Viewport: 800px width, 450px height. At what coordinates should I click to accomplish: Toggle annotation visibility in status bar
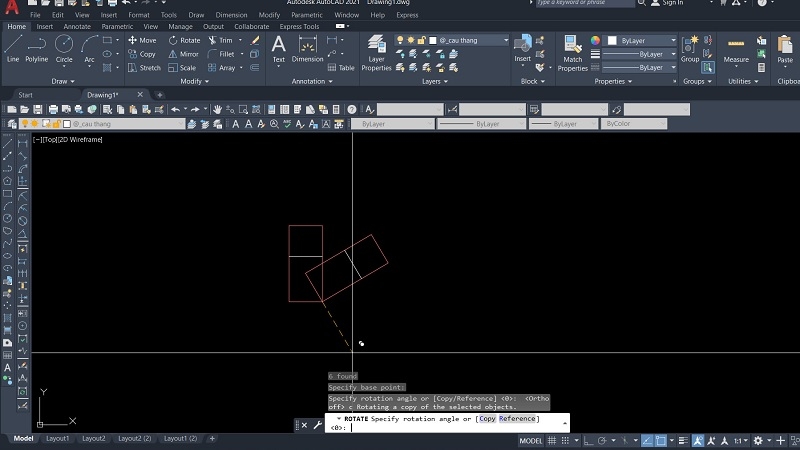coord(697,440)
